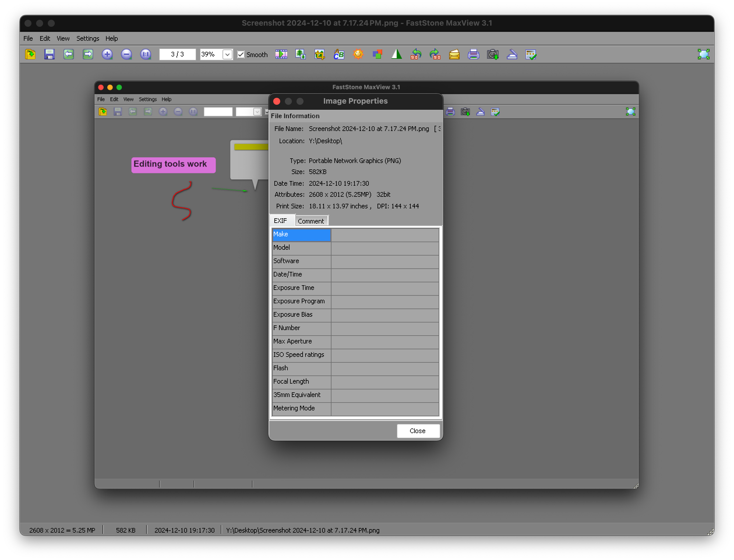This screenshot has width=734, height=560.
Task: Click the 582 KB status bar entry
Action: [126, 530]
